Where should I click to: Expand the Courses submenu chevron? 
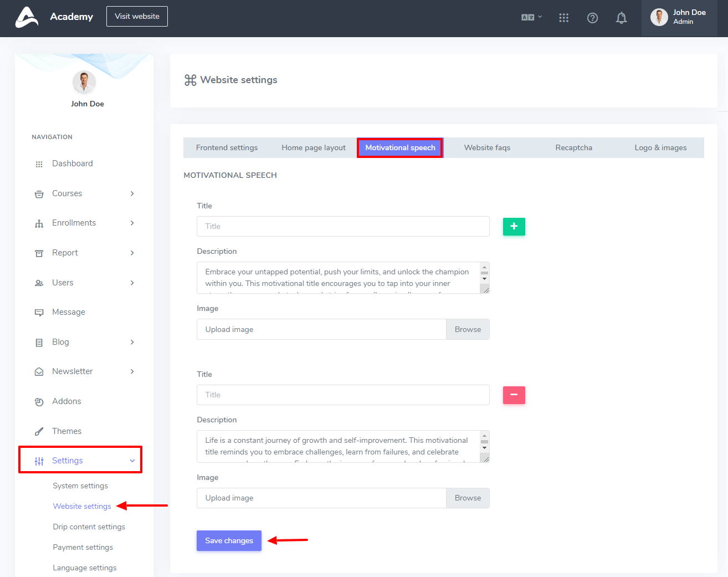[x=132, y=193]
